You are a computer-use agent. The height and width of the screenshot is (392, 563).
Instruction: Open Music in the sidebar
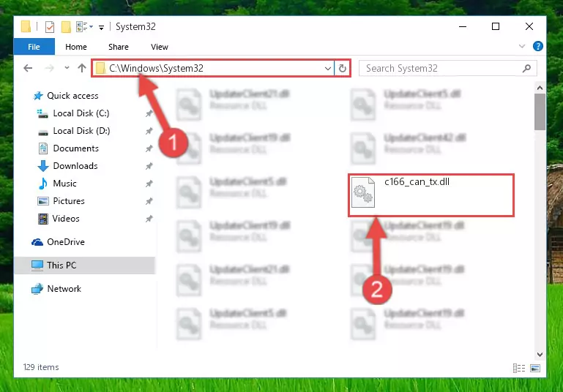(64, 184)
